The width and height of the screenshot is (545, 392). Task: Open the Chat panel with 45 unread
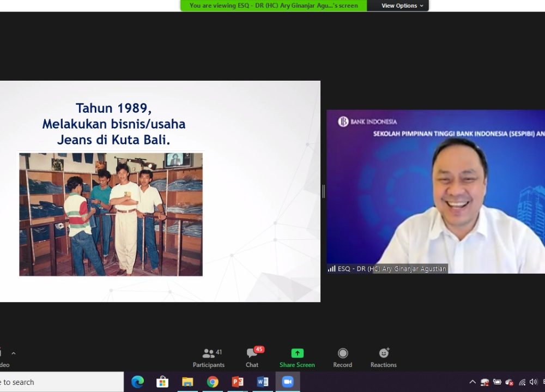[252, 358]
